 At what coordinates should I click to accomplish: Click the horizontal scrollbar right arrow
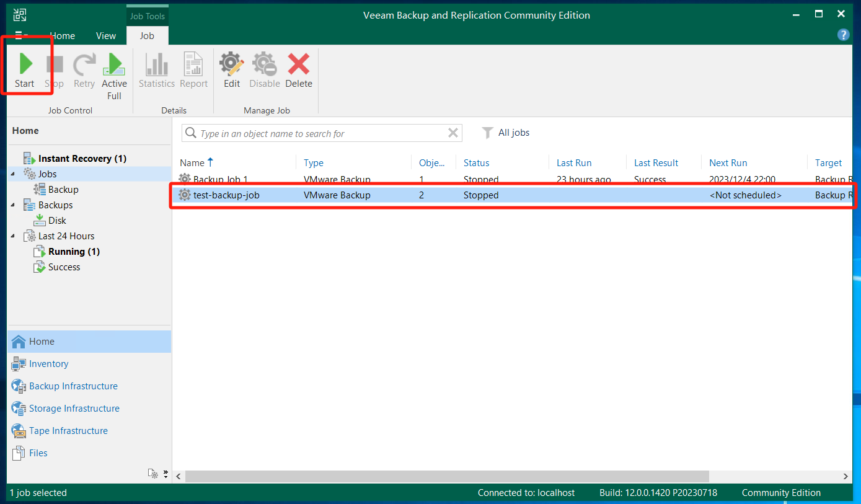coord(846,476)
